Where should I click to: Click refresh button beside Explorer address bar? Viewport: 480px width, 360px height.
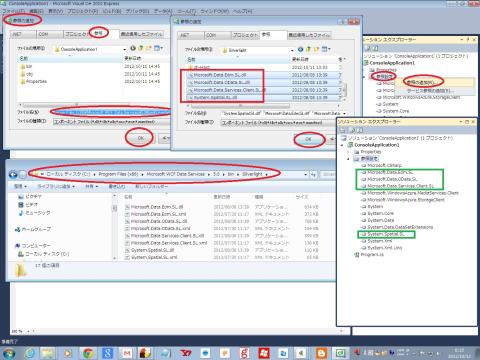coord(313,174)
